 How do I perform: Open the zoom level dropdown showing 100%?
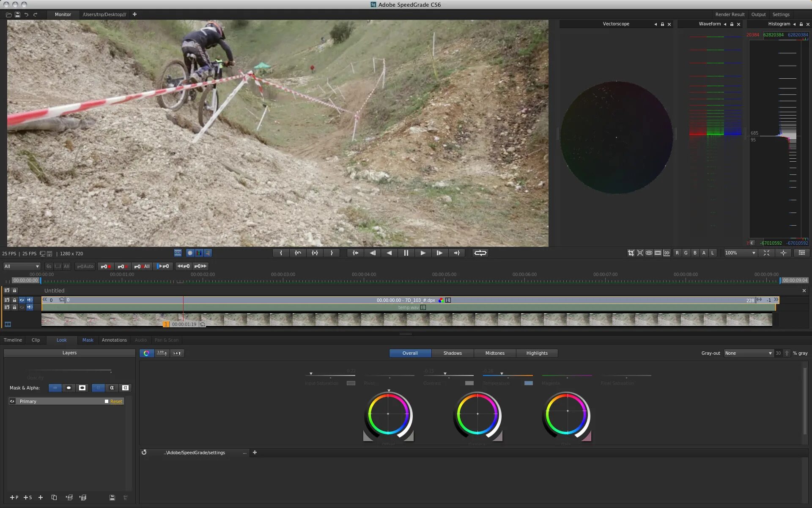740,253
